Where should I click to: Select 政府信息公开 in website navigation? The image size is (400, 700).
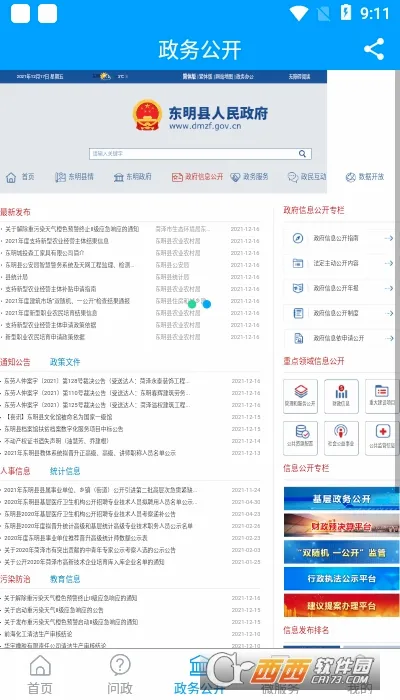(197, 177)
